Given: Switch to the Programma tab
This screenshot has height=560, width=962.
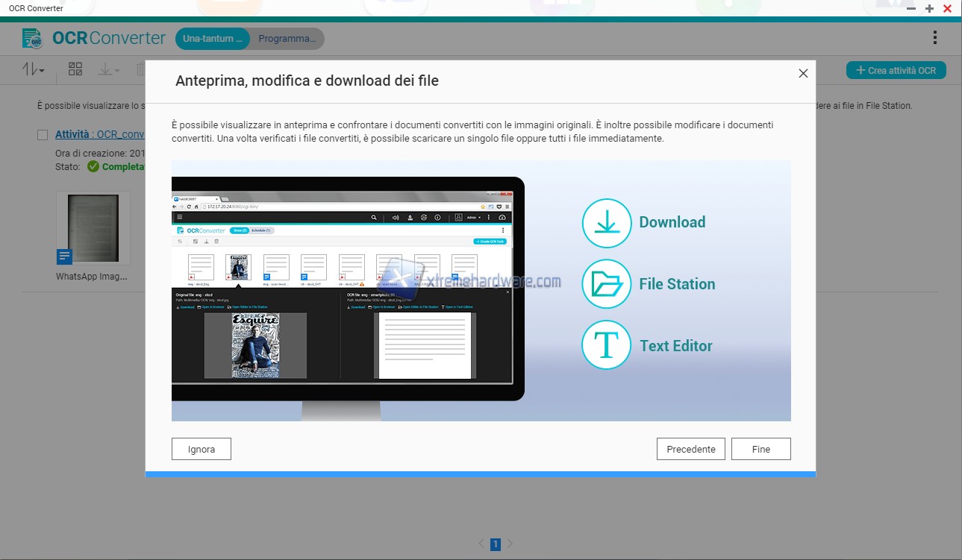Looking at the screenshot, I should 287,39.
